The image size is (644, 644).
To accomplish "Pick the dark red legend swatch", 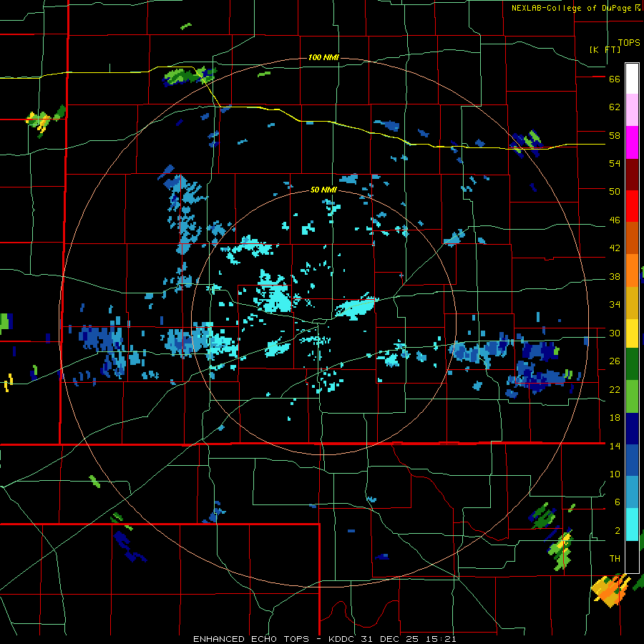I will [632, 175].
